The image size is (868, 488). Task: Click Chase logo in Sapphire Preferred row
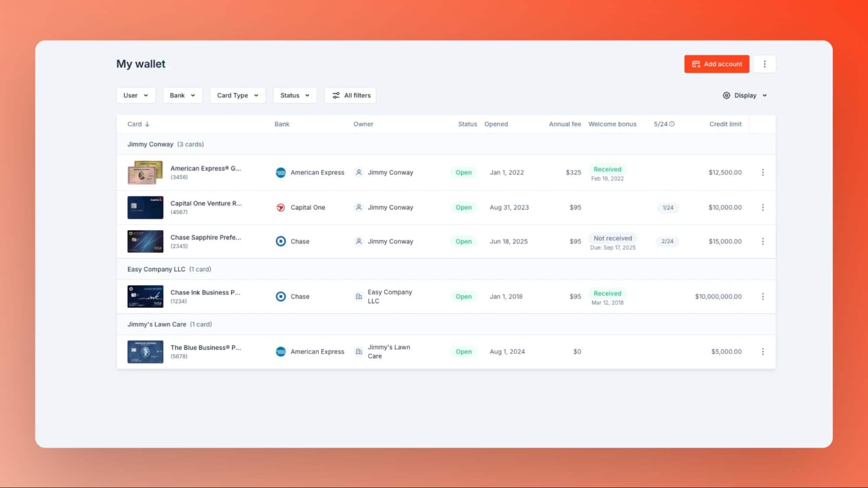click(x=281, y=241)
